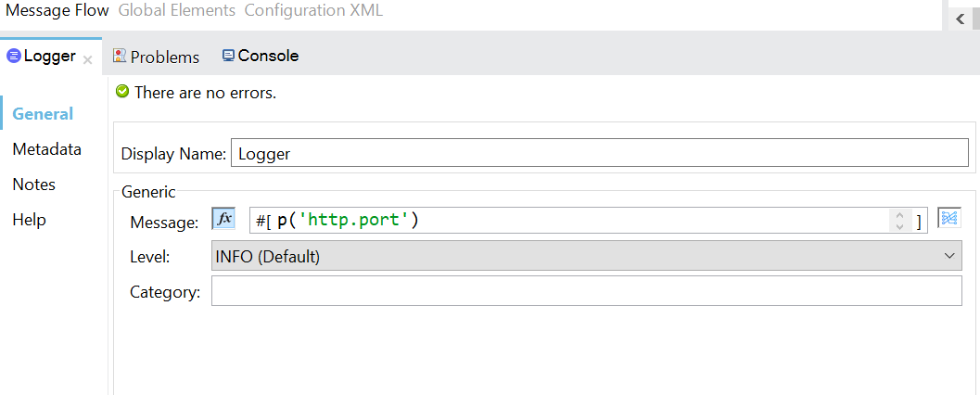This screenshot has height=395, width=980.
Task: Open the Global Elements view
Action: point(176,11)
